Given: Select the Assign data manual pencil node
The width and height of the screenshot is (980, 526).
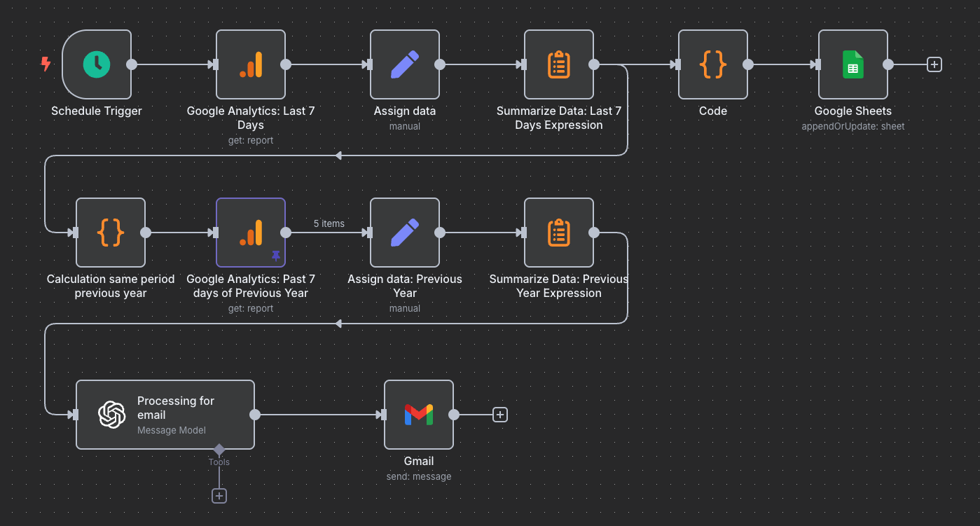Looking at the screenshot, I should (x=405, y=64).
